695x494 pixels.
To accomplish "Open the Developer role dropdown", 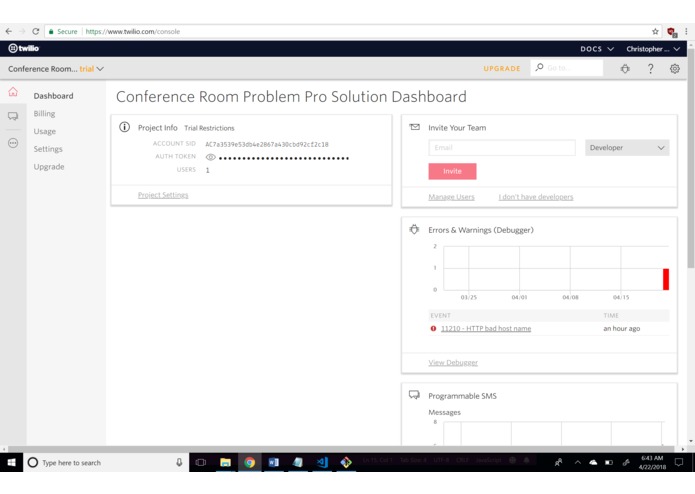I will click(x=627, y=148).
